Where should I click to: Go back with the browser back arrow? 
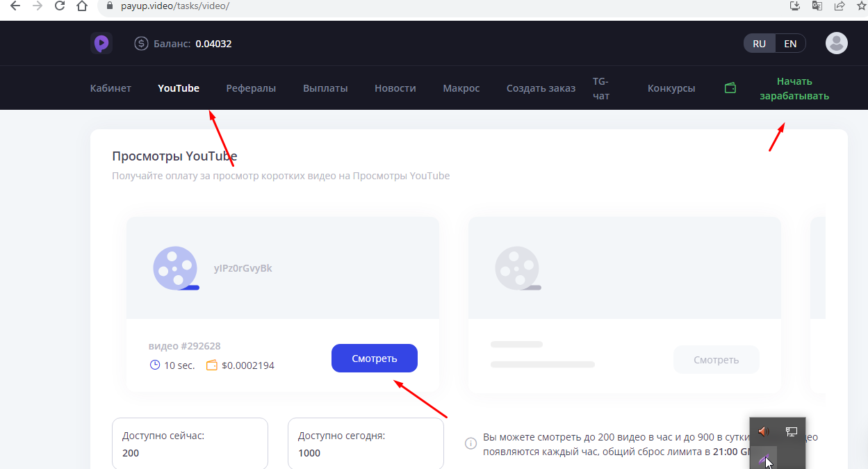[x=15, y=6]
